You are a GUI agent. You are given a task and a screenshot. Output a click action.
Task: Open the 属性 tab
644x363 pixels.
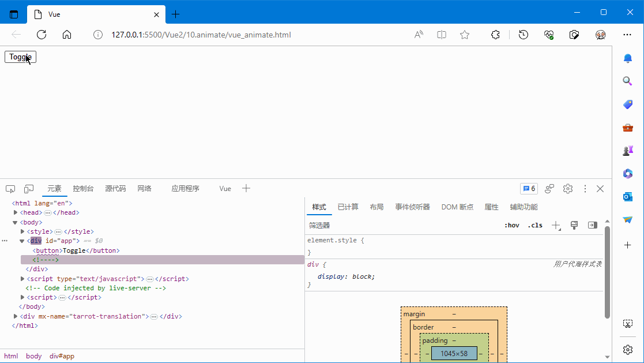coord(491,207)
